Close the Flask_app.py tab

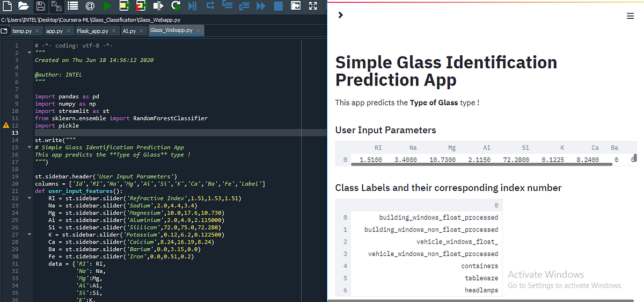pyautogui.click(x=113, y=31)
